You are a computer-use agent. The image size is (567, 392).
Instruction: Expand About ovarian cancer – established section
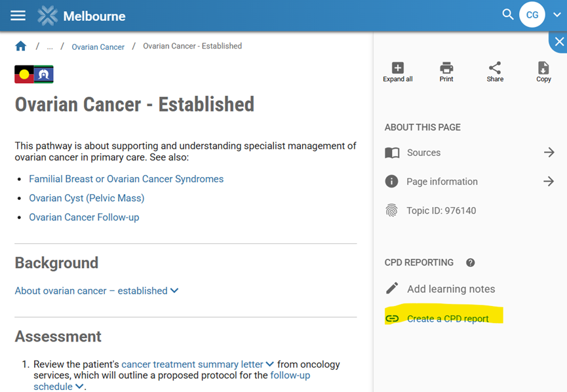click(96, 290)
